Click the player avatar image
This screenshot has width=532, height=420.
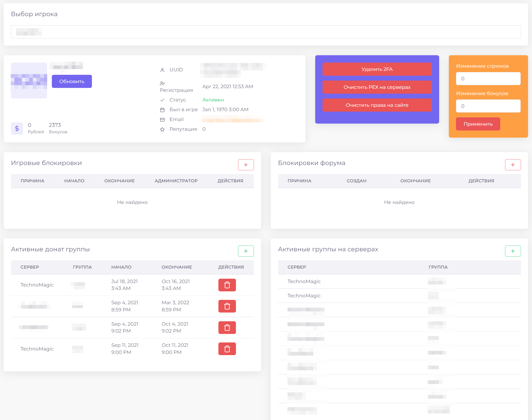tap(29, 80)
